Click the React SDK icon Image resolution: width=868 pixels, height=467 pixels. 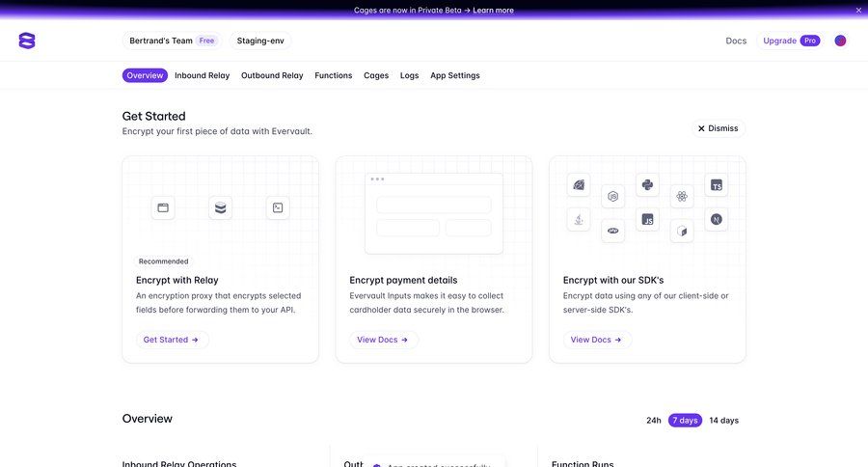[x=682, y=196]
